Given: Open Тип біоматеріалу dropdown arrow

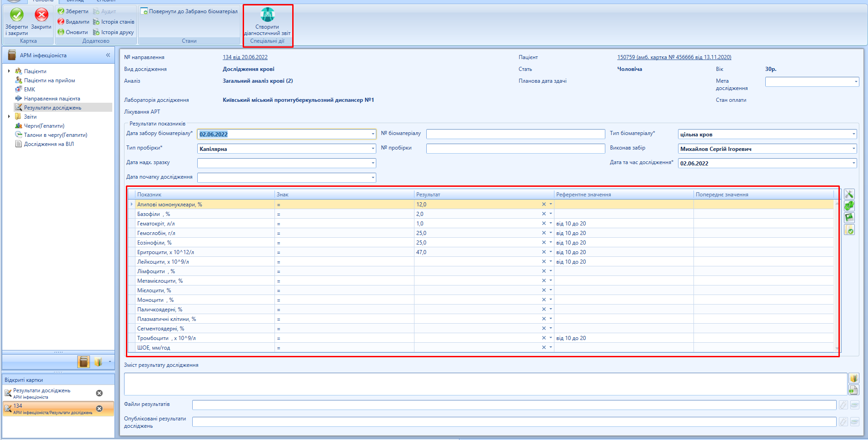Looking at the screenshot, I should [x=854, y=134].
